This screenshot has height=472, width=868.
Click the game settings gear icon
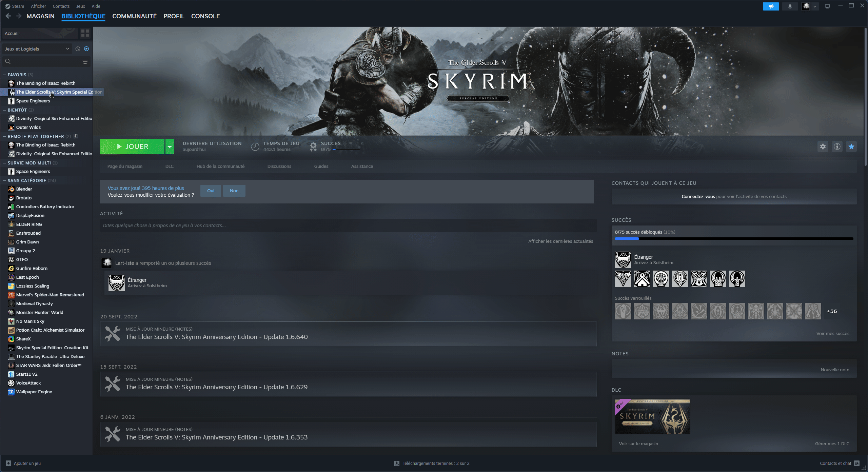(823, 146)
